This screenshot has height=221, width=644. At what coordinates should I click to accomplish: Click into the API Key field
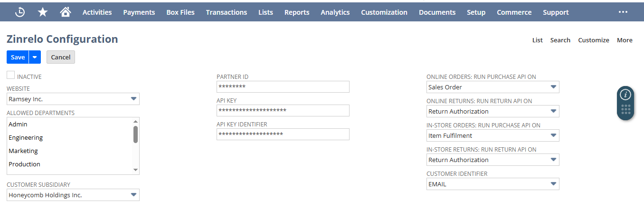pyautogui.click(x=283, y=110)
